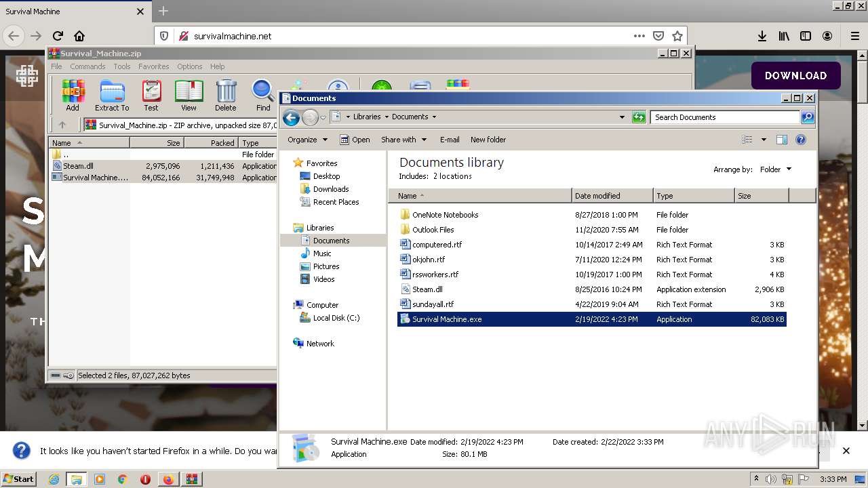Go to Firefox home page icon
Screen dimensions: 868x488
(79, 36)
